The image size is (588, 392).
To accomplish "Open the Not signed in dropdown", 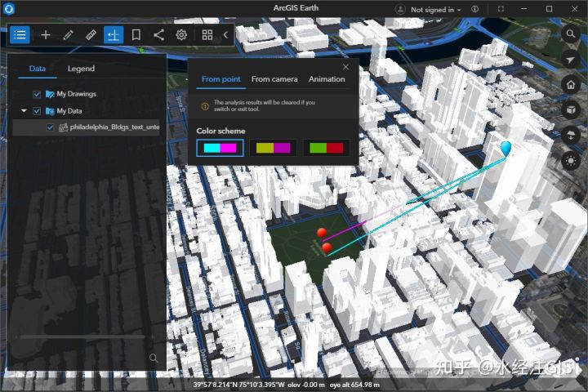I will (x=435, y=10).
